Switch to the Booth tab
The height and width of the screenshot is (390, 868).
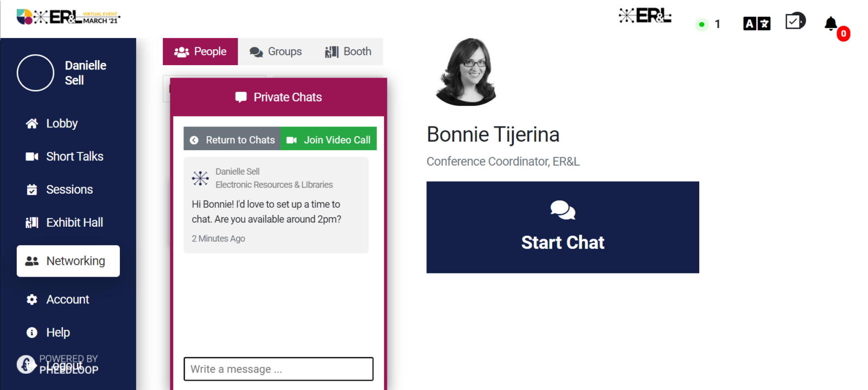(348, 52)
